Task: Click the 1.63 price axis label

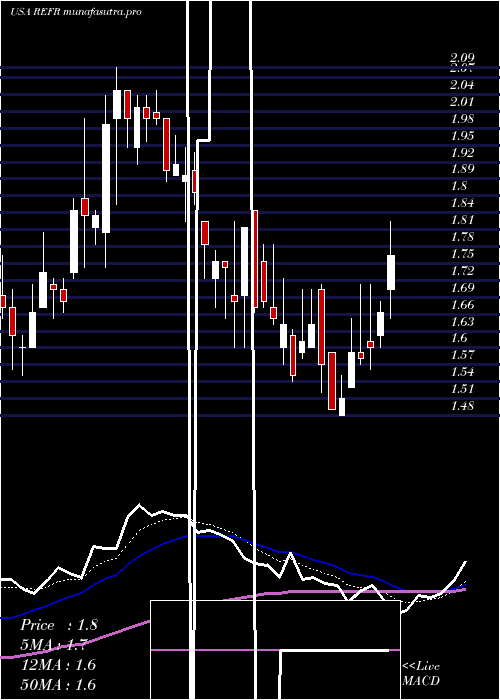Action: tap(462, 322)
